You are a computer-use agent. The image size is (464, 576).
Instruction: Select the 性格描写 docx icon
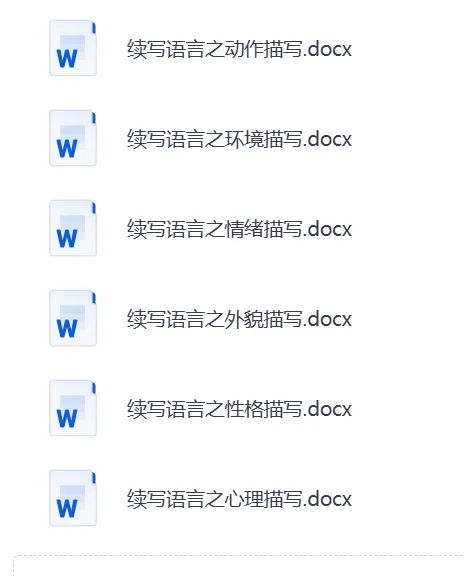[73, 408]
